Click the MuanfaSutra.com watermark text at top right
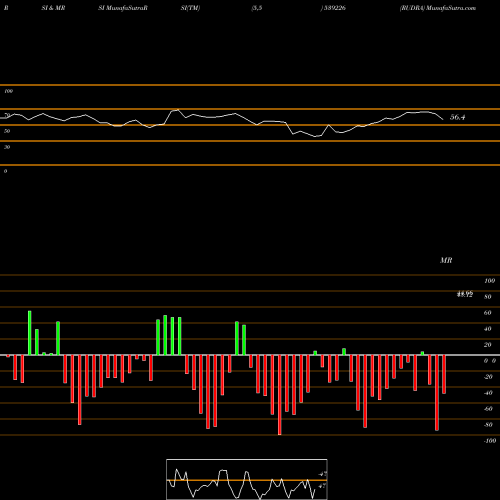Viewport: 500px width, 500px height. pos(451,8)
